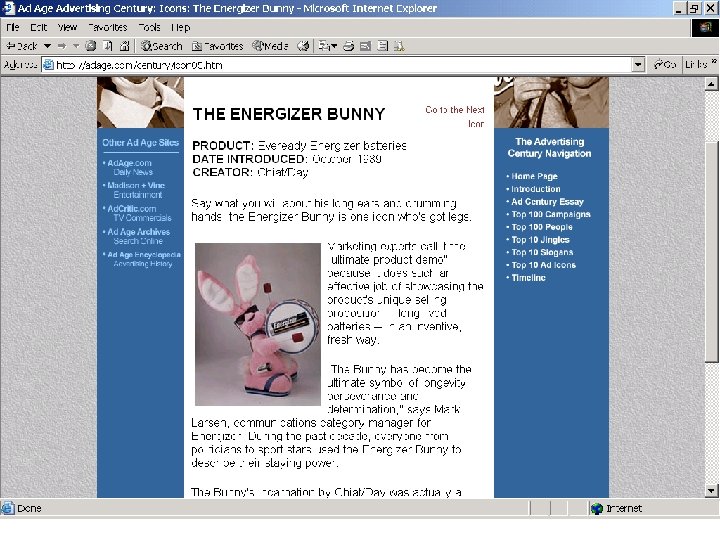Open the Forward history dropdown arrow
The image size is (720, 540).
(x=76, y=46)
